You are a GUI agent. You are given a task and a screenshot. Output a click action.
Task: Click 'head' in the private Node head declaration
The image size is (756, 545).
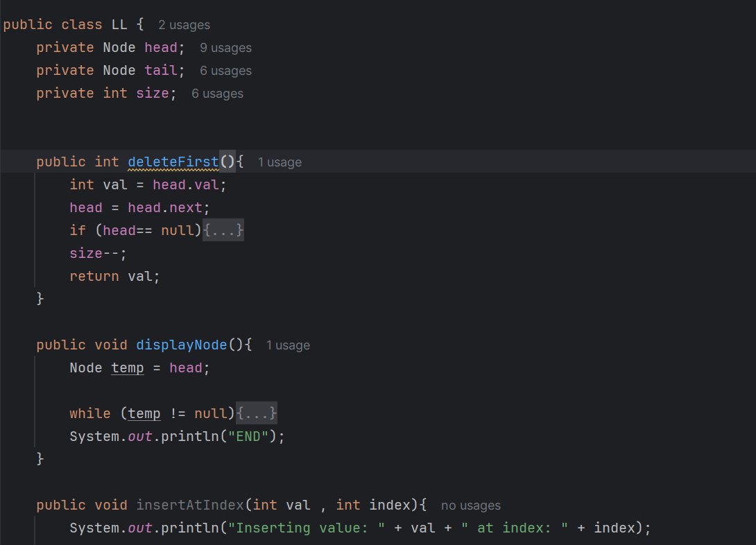(x=160, y=48)
